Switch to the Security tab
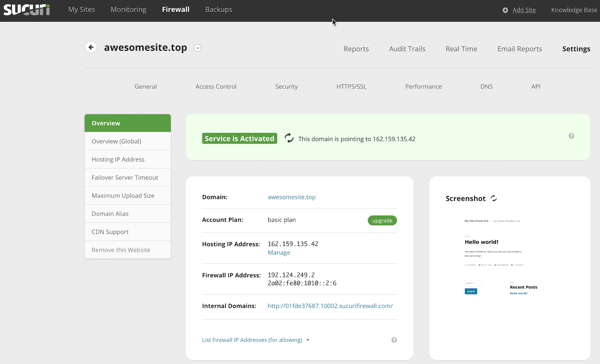 coord(286,86)
